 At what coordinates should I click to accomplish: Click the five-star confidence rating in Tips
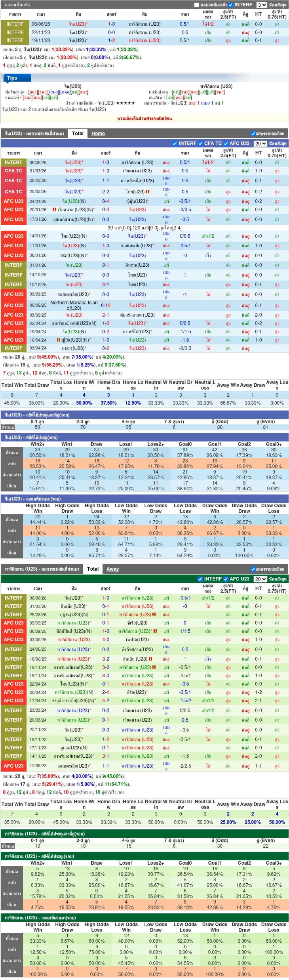[125, 103]
